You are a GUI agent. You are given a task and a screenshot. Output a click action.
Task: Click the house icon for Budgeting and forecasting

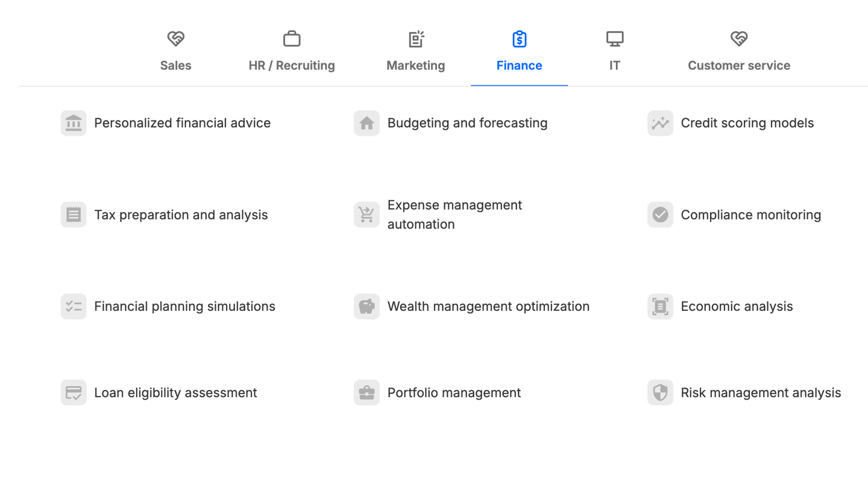click(366, 123)
